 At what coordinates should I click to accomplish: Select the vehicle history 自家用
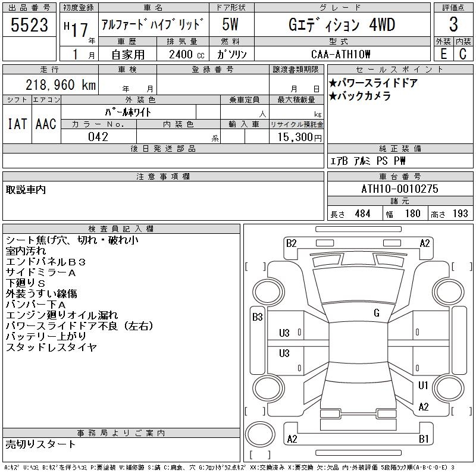coord(128,55)
